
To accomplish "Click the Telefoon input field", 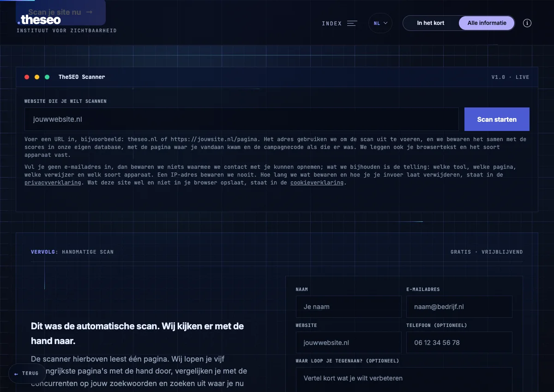I will pos(459,343).
